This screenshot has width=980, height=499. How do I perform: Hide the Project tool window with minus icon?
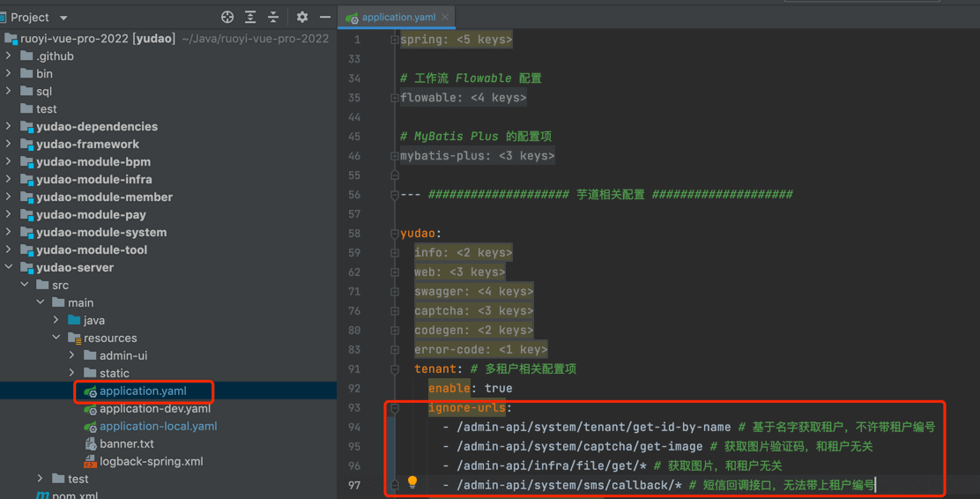pyautogui.click(x=325, y=17)
